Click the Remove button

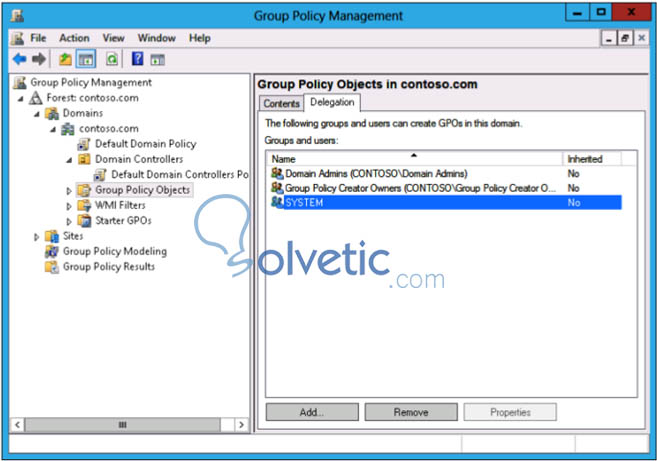pos(411,412)
